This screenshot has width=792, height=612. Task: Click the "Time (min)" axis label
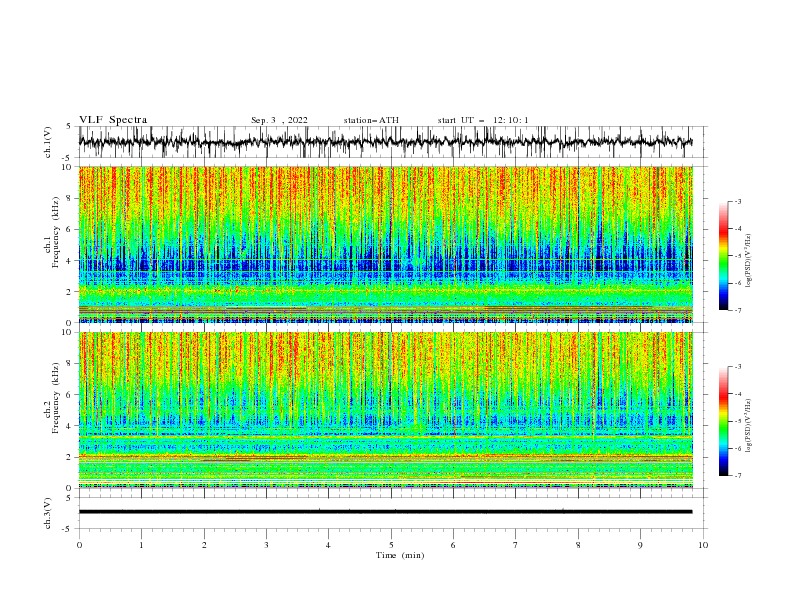(400, 555)
